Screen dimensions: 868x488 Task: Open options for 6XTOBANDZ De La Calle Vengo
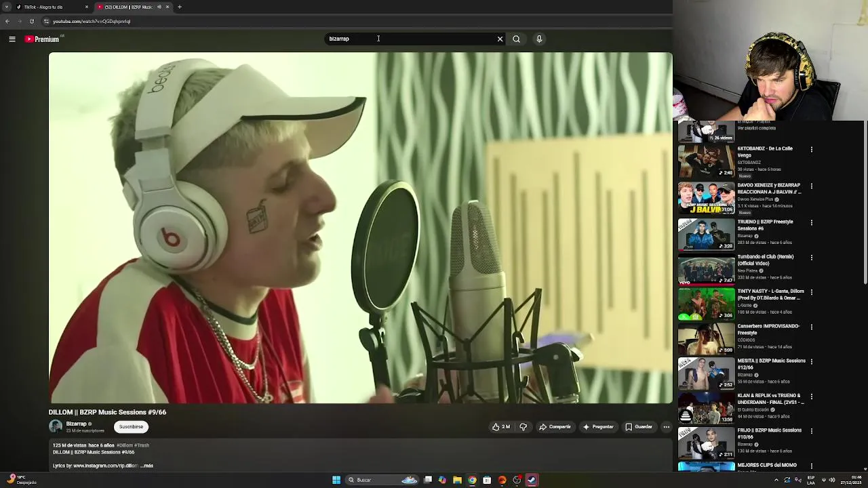point(812,150)
